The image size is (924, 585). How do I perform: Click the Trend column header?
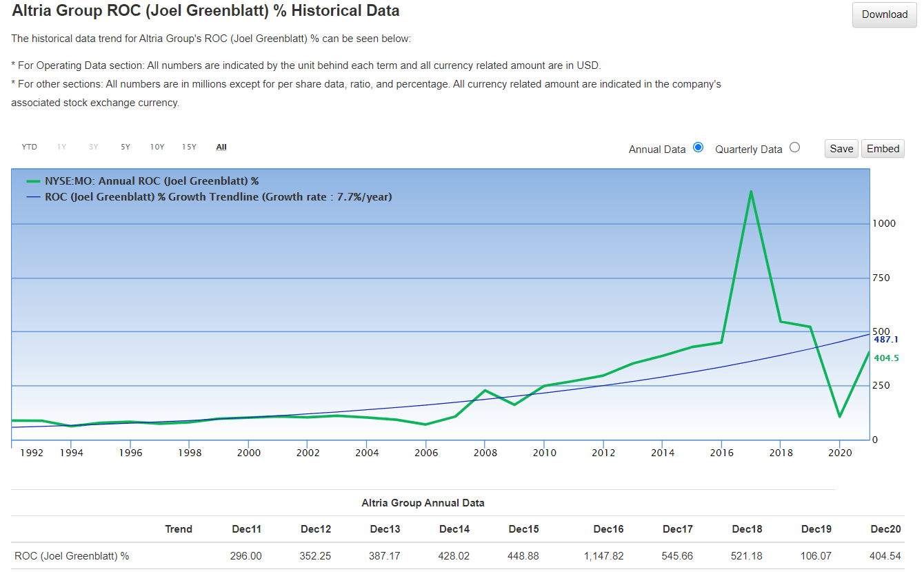click(179, 529)
